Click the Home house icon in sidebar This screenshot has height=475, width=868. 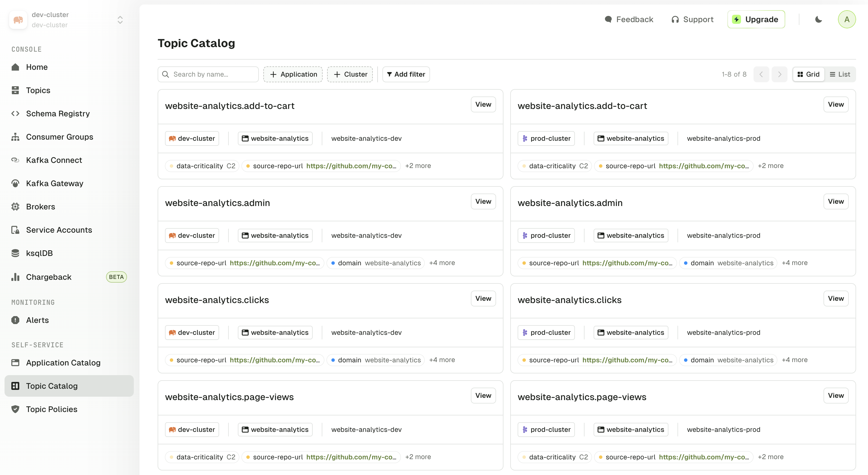15,67
